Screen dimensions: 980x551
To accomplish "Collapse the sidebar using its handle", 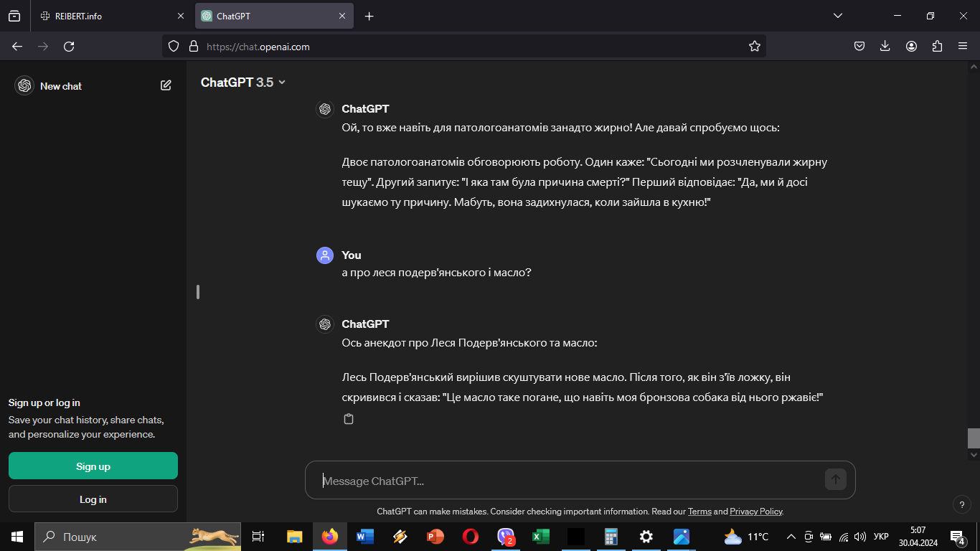I will [198, 292].
